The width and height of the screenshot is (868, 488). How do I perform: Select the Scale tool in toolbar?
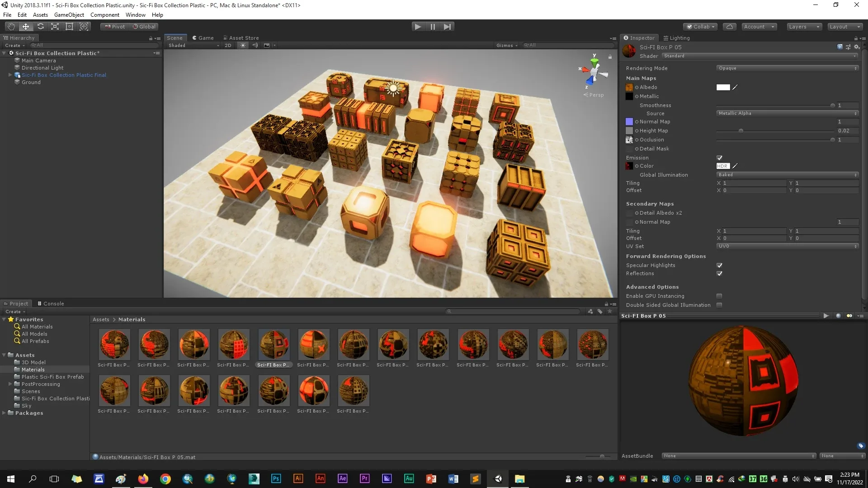(55, 27)
